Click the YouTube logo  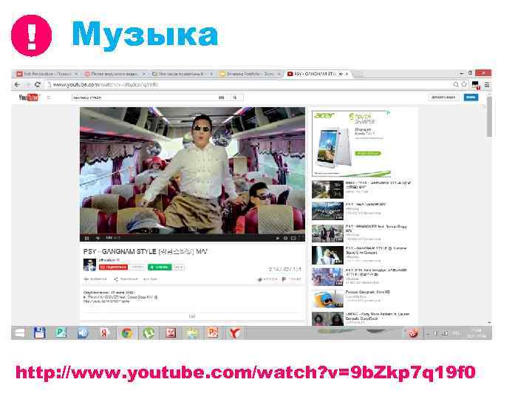pos(29,98)
